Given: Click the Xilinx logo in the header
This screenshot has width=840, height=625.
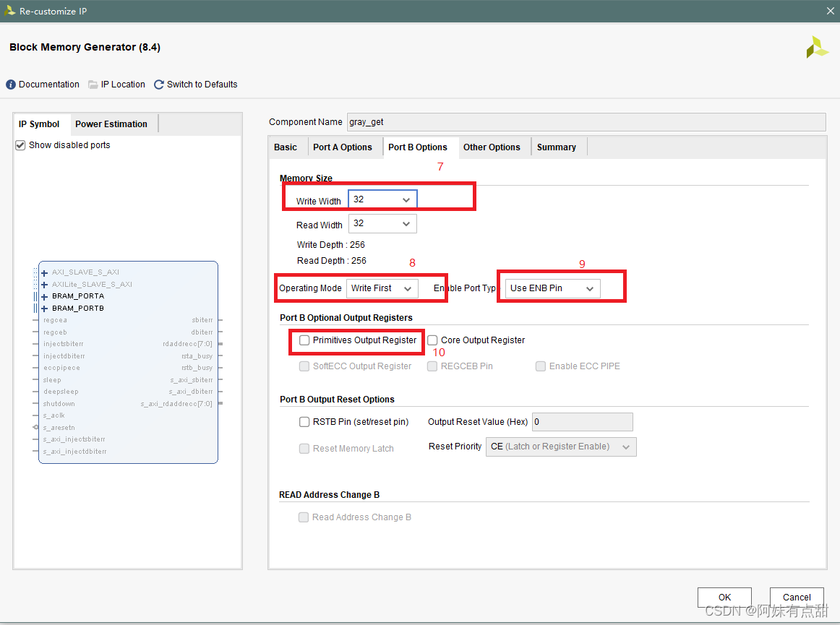Looking at the screenshot, I should (x=818, y=48).
